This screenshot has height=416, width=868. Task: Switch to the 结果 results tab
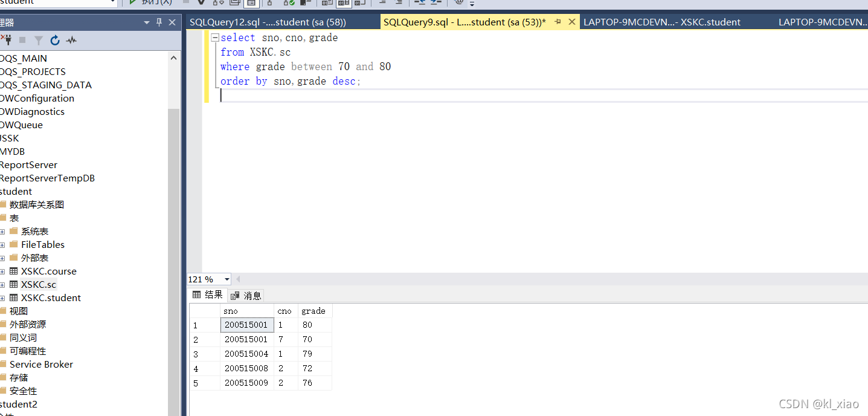coord(208,294)
